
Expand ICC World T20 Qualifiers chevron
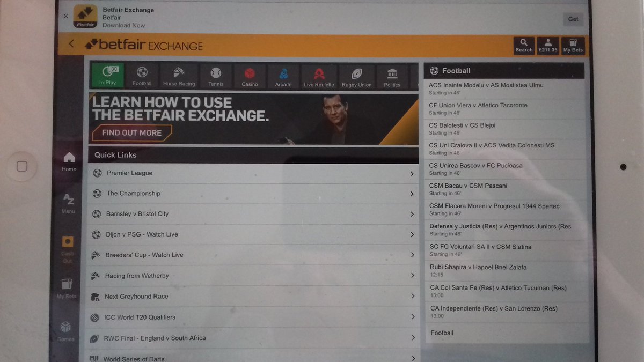click(x=412, y=317)
